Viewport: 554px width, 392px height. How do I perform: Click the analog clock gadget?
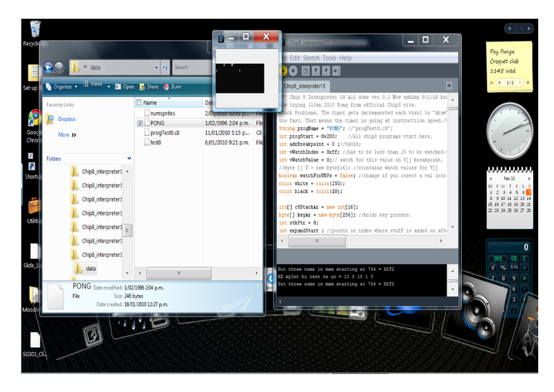click(x=510, y=131)
